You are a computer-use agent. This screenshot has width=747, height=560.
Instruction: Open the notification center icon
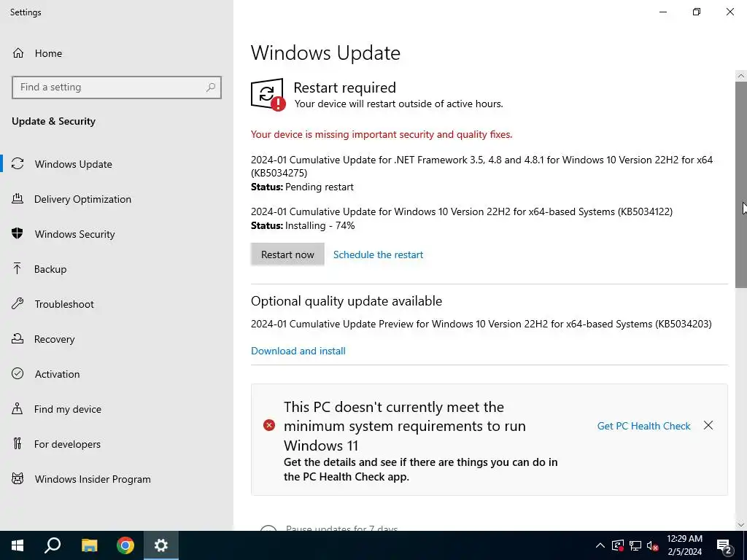click(x=724, y=547)
